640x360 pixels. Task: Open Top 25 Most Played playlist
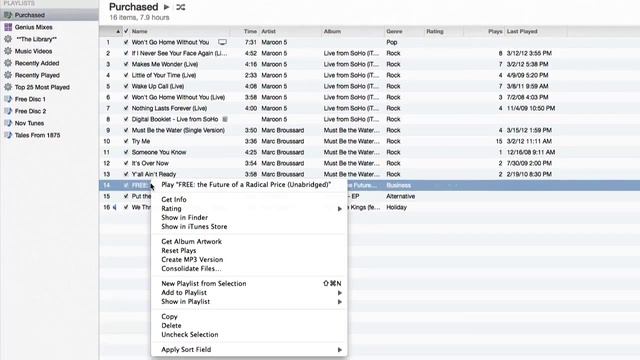click(42, 87)
